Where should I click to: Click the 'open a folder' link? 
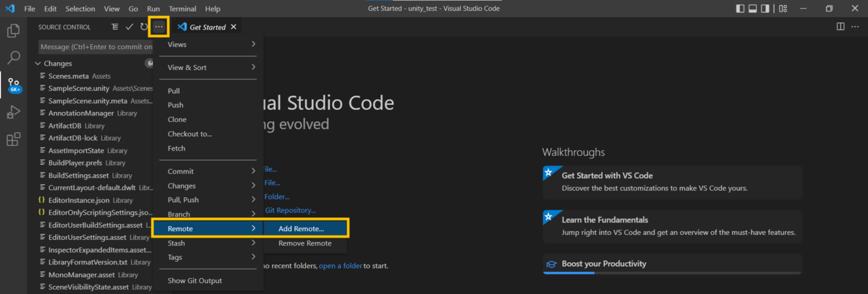340,266
